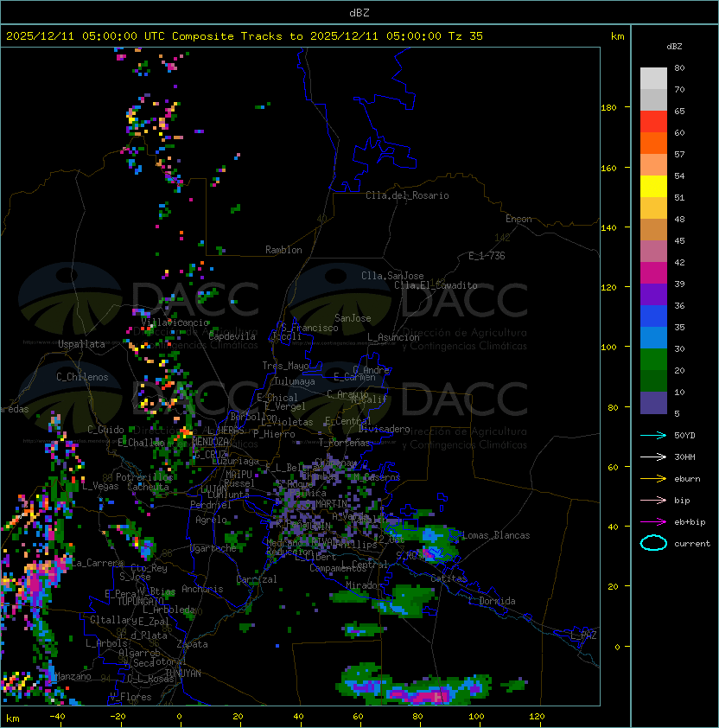719x728 pixels.
Task: Click the magenta eb+bip arrow symbol in legend
Action: [653, 522]
